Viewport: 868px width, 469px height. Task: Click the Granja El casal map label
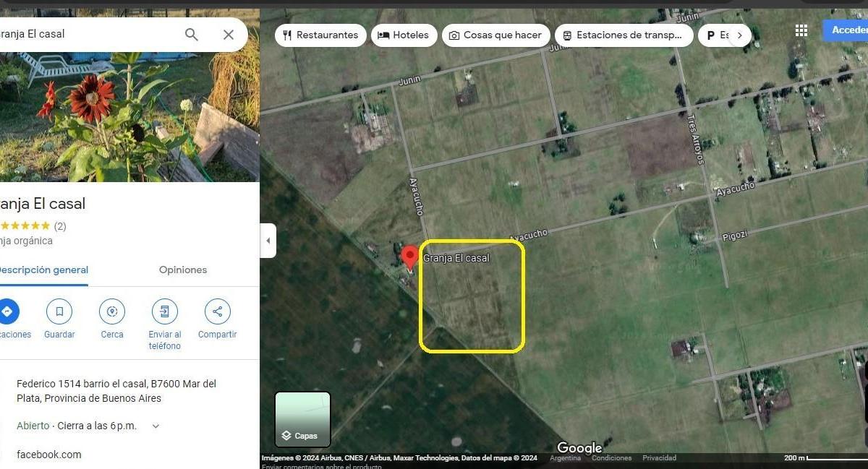456,258
